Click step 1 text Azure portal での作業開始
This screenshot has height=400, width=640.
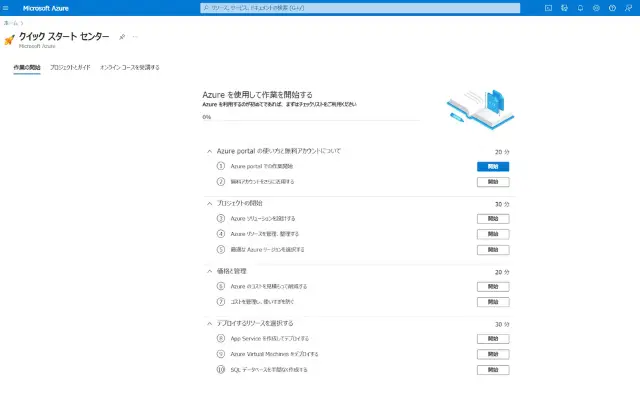point(262,167)
